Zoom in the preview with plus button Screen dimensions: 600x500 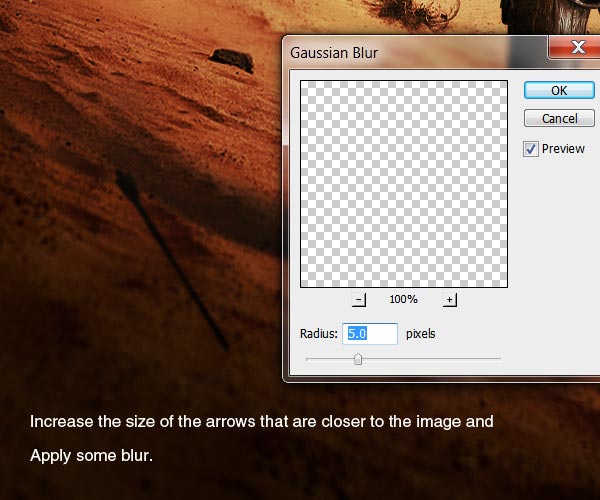(x=449, y=300)
